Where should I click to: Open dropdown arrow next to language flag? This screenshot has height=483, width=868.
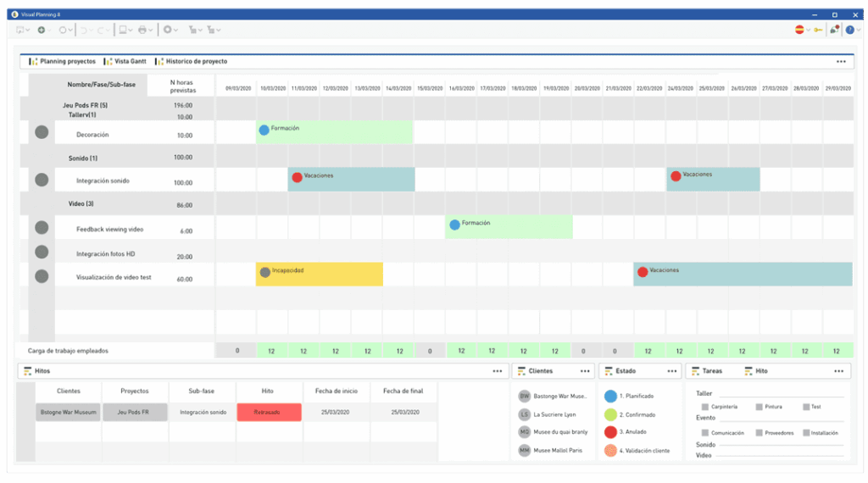point(808,31)
